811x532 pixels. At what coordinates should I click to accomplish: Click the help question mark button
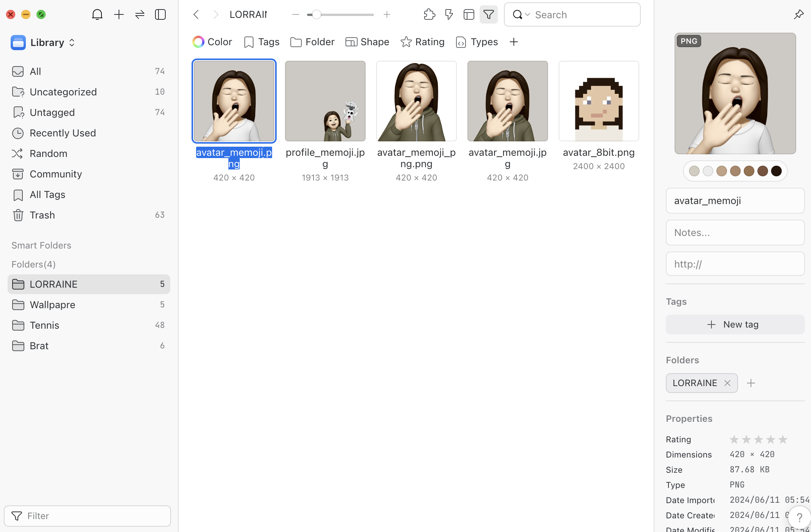(799, 517)
